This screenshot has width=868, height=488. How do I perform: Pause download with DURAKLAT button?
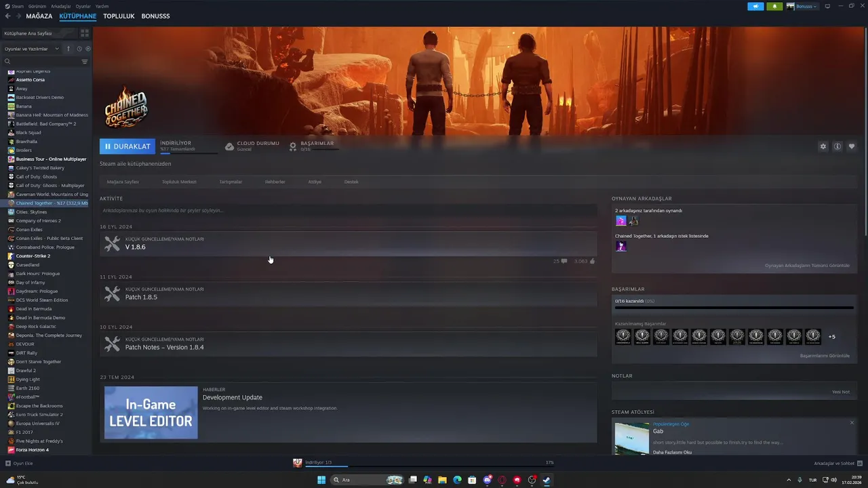[127, 146]
